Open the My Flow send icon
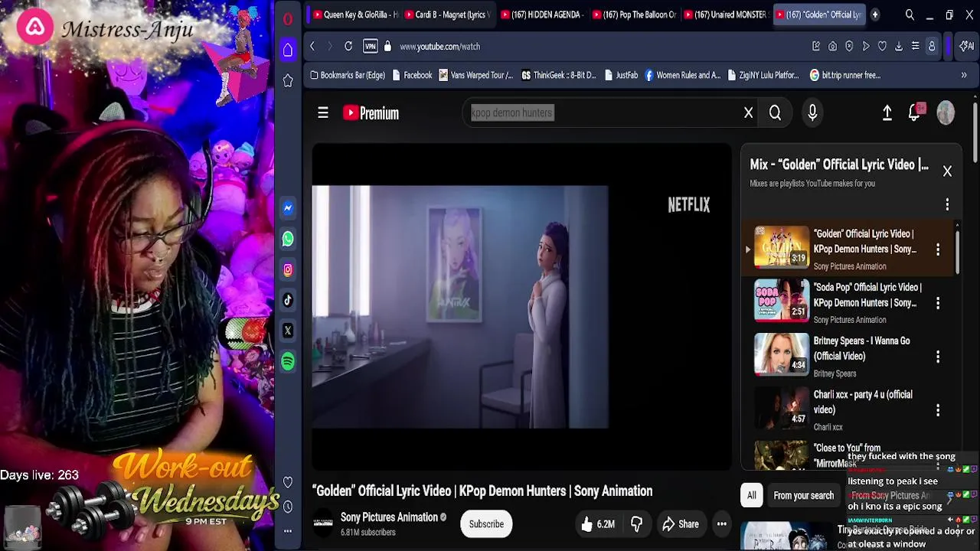 pos(866,47)
